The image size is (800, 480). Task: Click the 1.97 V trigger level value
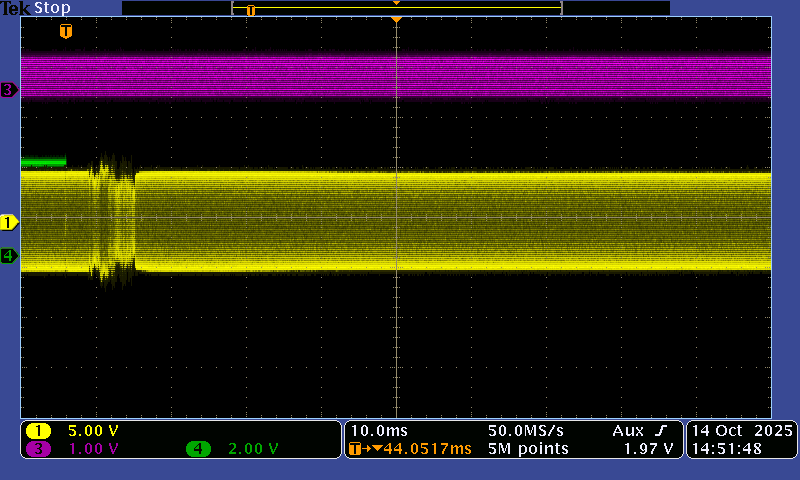(x=650, y=449)
